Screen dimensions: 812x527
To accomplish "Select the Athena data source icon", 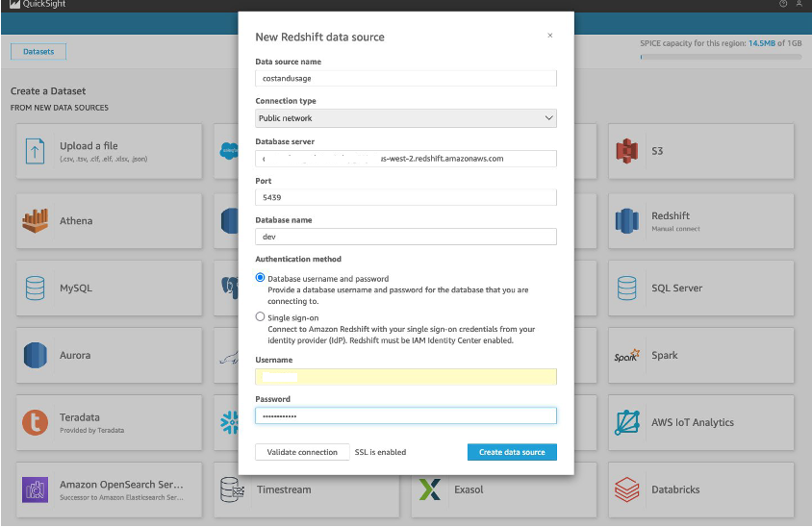I will point(35,220).
